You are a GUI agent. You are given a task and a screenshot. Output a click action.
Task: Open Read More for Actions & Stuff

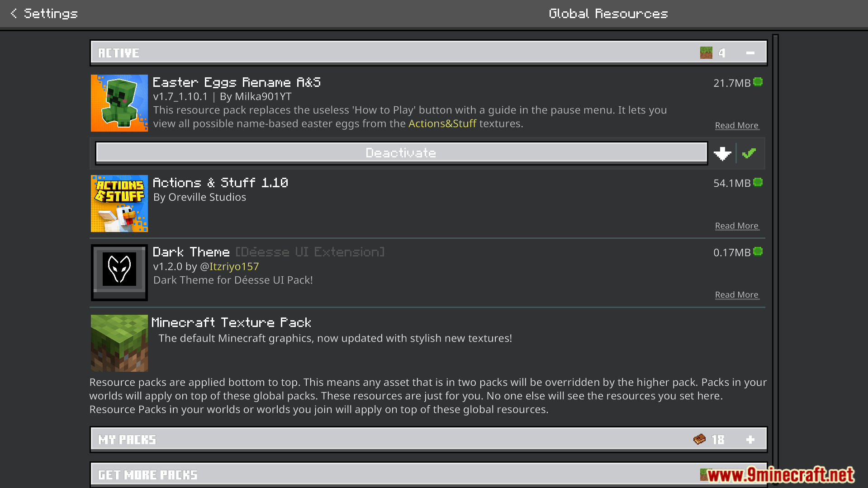pos(736,226)
